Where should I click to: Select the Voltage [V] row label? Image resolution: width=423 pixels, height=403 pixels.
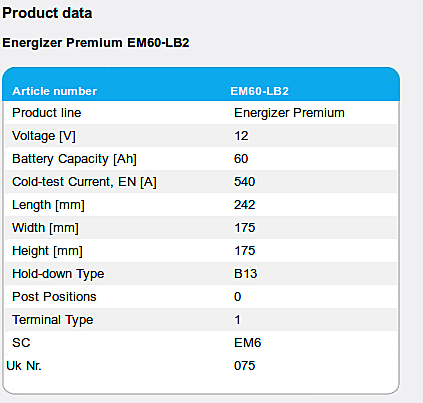click(44, 136)
